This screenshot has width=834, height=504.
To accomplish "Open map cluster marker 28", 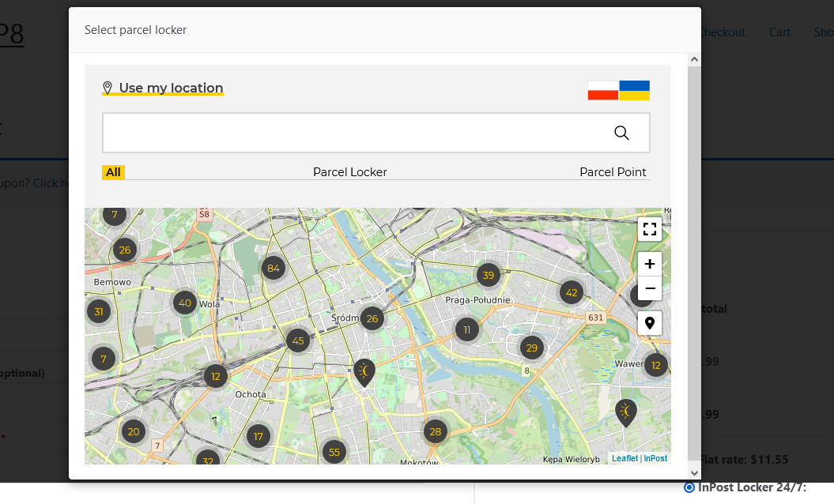I will (x=436, y=431).
